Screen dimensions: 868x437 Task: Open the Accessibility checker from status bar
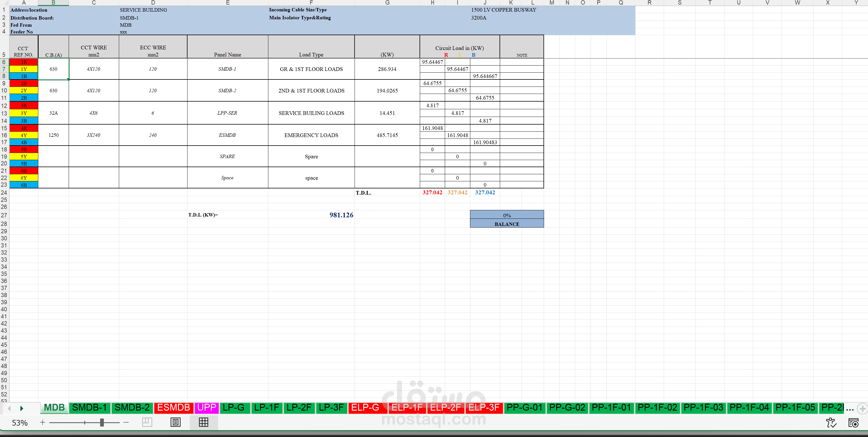click(831, 423)
